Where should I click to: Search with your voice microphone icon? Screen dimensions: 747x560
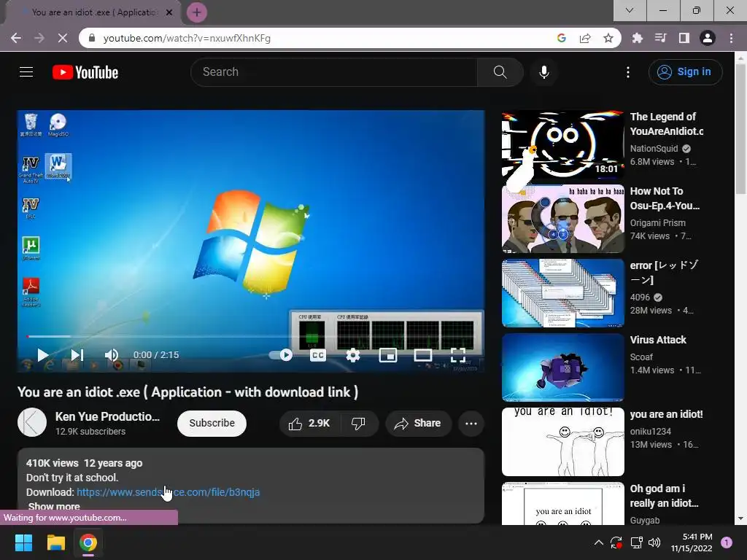pos(544,72)
